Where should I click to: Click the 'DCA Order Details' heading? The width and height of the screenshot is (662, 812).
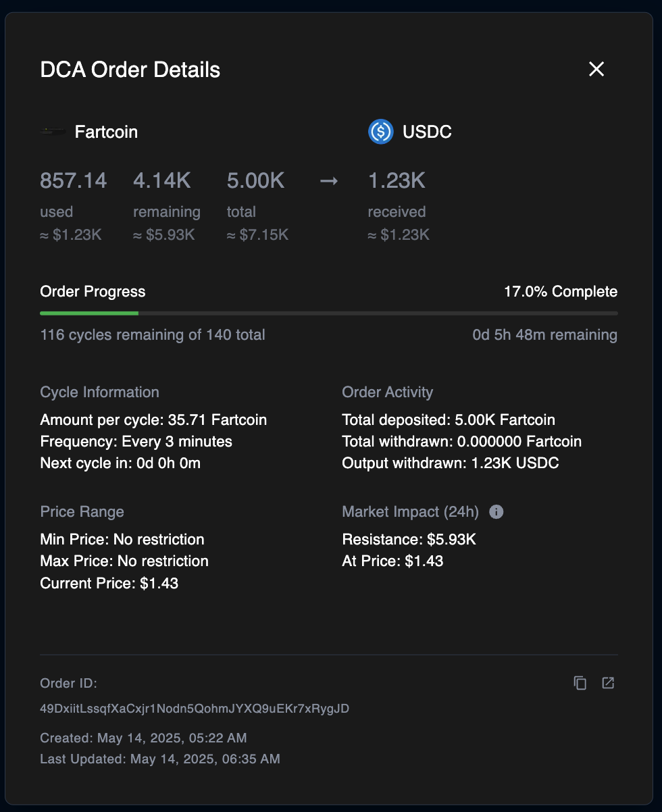click(130, 70)
